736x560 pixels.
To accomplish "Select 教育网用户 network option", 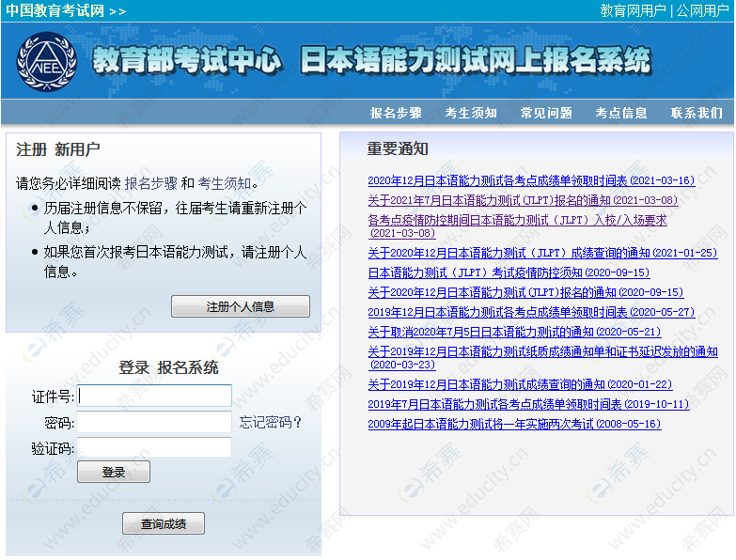I will coord(633,10).
